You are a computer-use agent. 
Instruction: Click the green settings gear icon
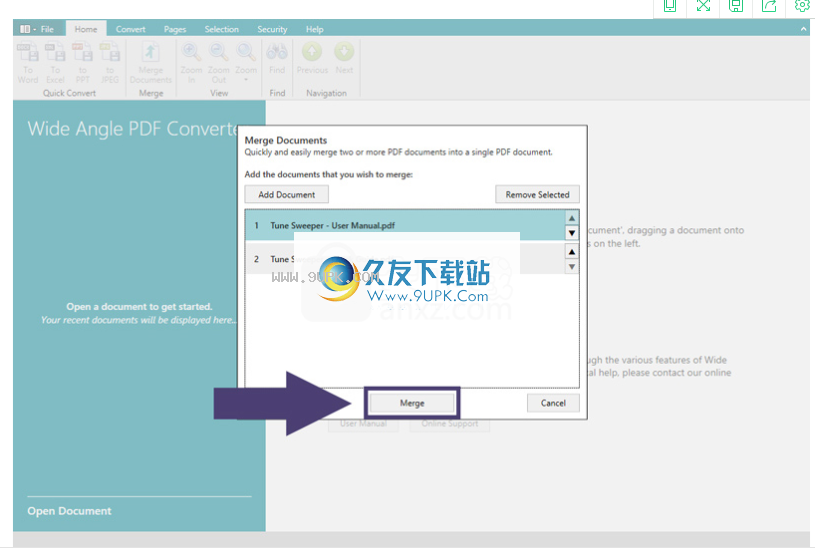[x=802, y=6]
